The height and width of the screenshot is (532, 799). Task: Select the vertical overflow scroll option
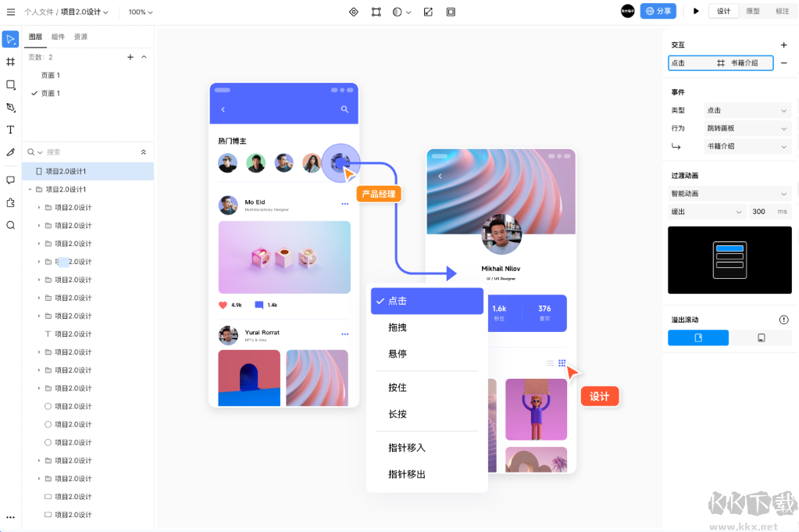[698, 337]
